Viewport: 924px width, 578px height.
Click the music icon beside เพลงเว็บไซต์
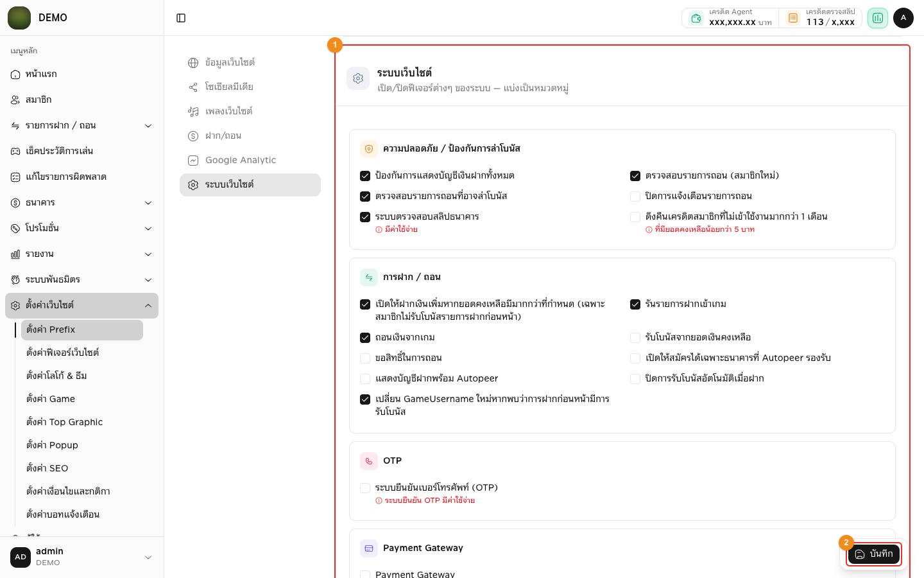click(193, 112)
